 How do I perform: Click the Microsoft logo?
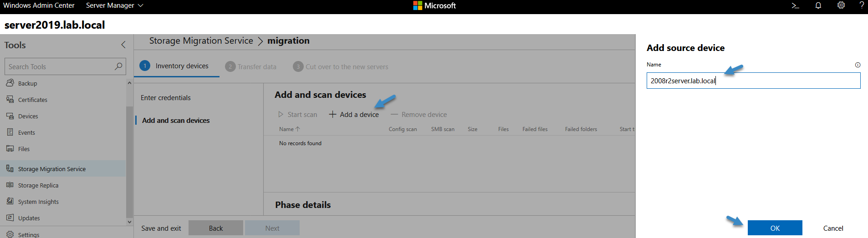(434, 5)
